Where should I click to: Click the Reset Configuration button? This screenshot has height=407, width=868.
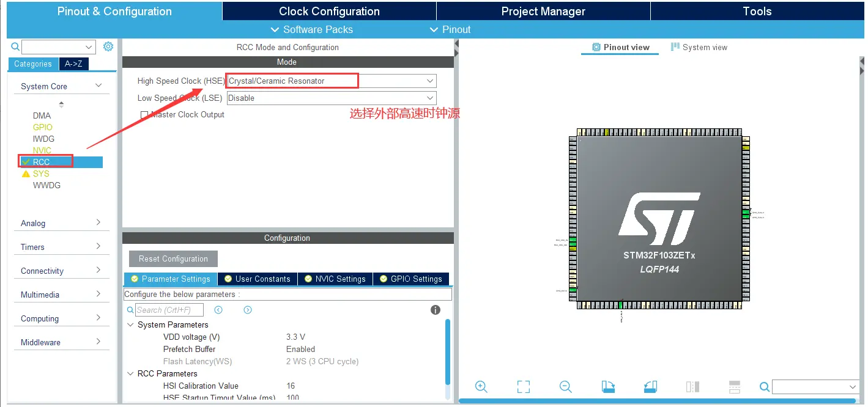pyautogui.click(x=173, y=258)
